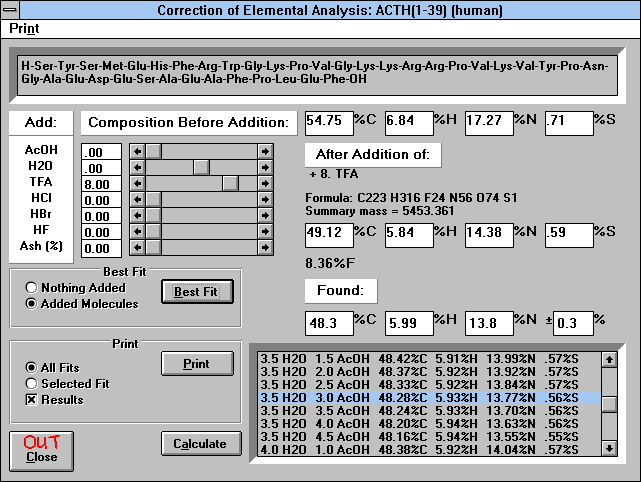Screen dimensions: 641x482
Task: Select fit row 3.5 H2O 2.5 AcOH
Action: (x=429, y=385)
